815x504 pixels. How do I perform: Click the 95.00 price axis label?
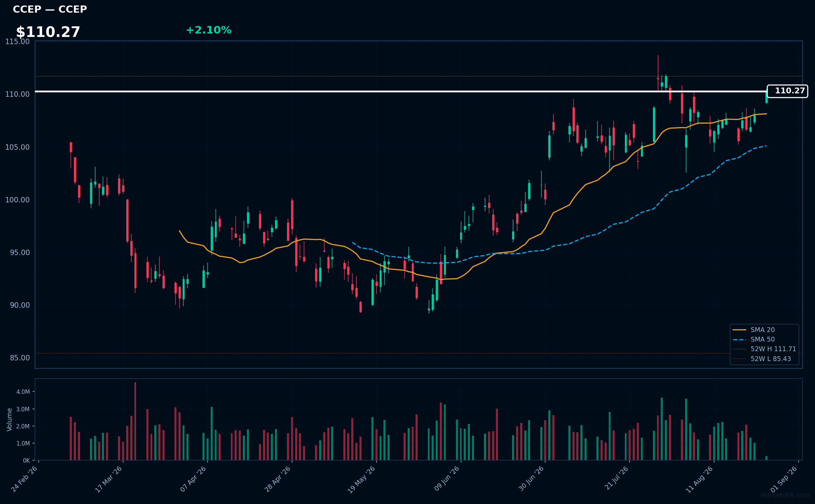pos(20,253)
